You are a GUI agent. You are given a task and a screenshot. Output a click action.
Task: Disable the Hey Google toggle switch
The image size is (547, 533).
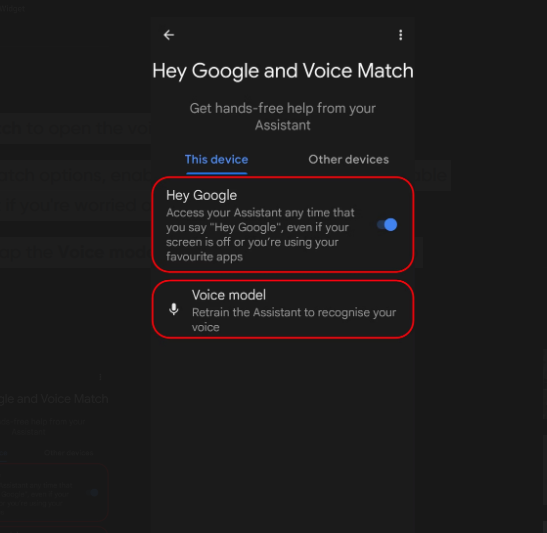[x=387, y=225]
